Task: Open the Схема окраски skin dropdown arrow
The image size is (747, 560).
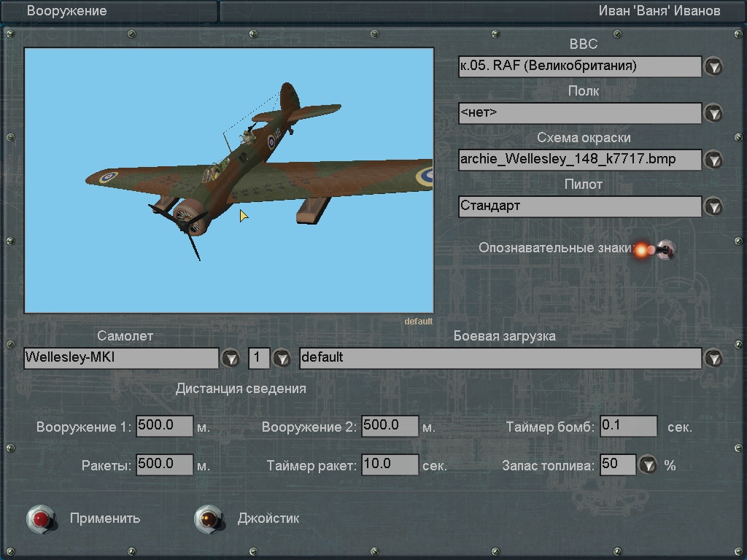Action: tap(713, 160)
